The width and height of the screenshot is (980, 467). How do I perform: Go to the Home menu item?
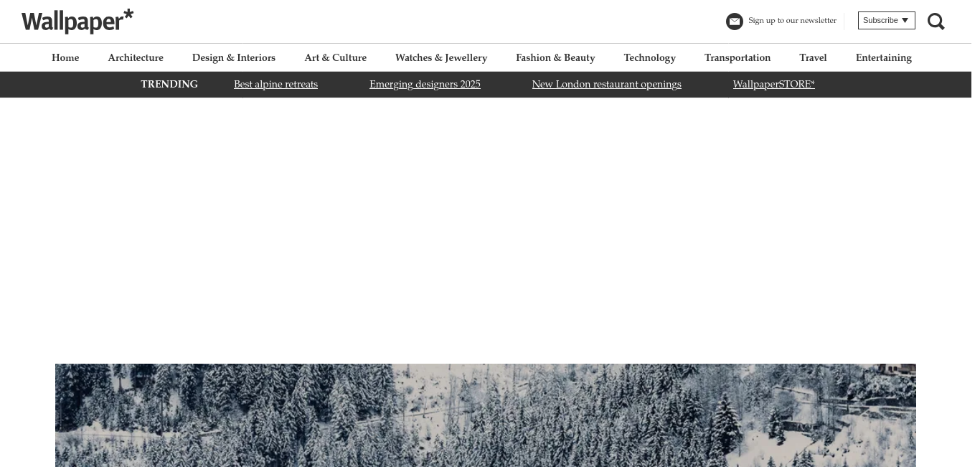coord(65,57)
